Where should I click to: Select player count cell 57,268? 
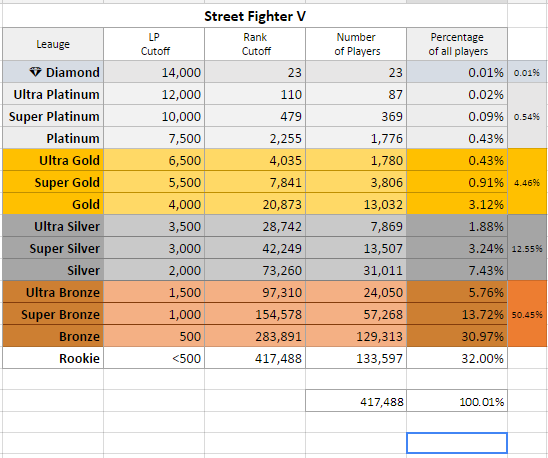356,314
